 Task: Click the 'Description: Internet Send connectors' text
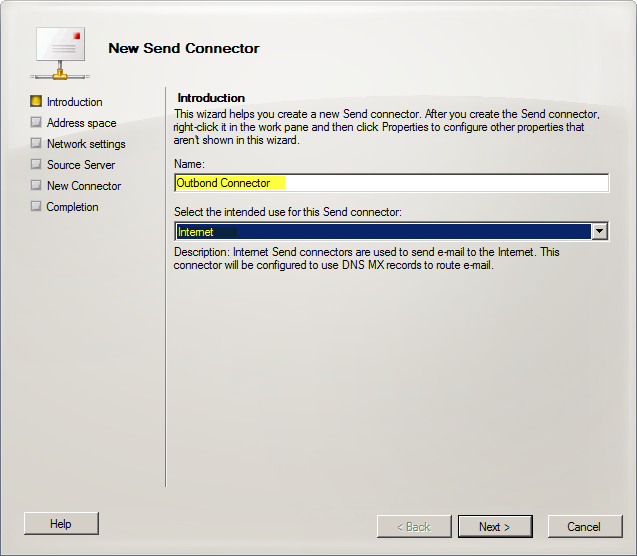click(366, 259)
